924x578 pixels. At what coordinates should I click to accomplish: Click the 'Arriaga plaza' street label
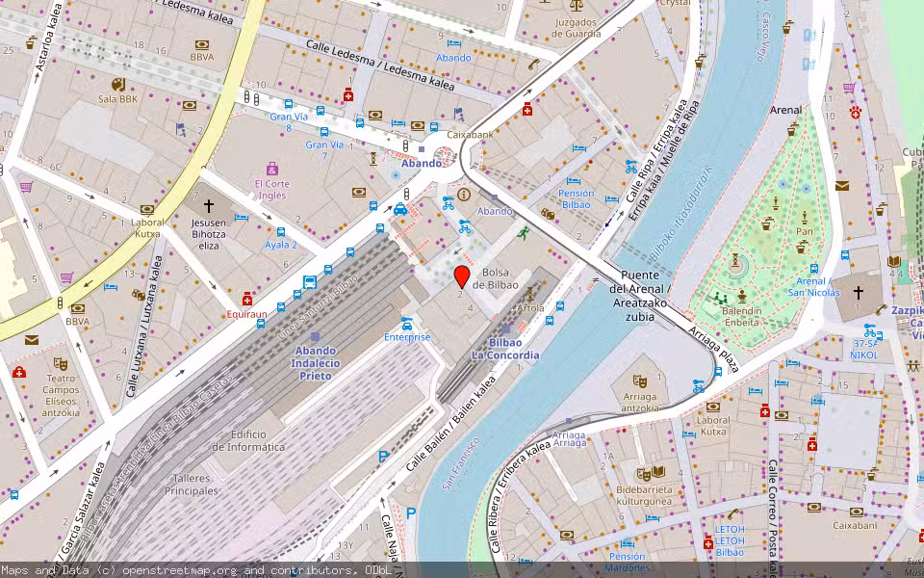click(x=713, y=349)
